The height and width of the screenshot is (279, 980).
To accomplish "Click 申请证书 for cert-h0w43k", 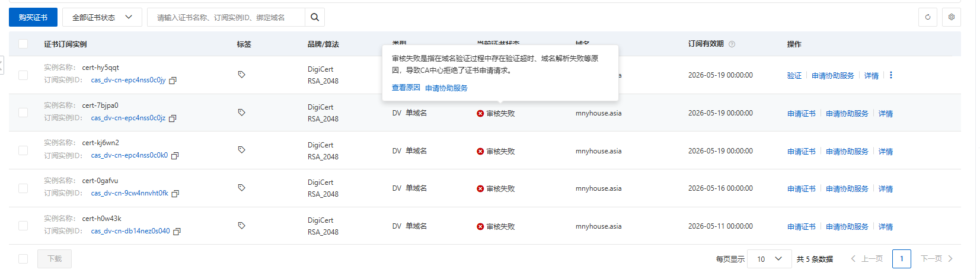I will (802, 227).
